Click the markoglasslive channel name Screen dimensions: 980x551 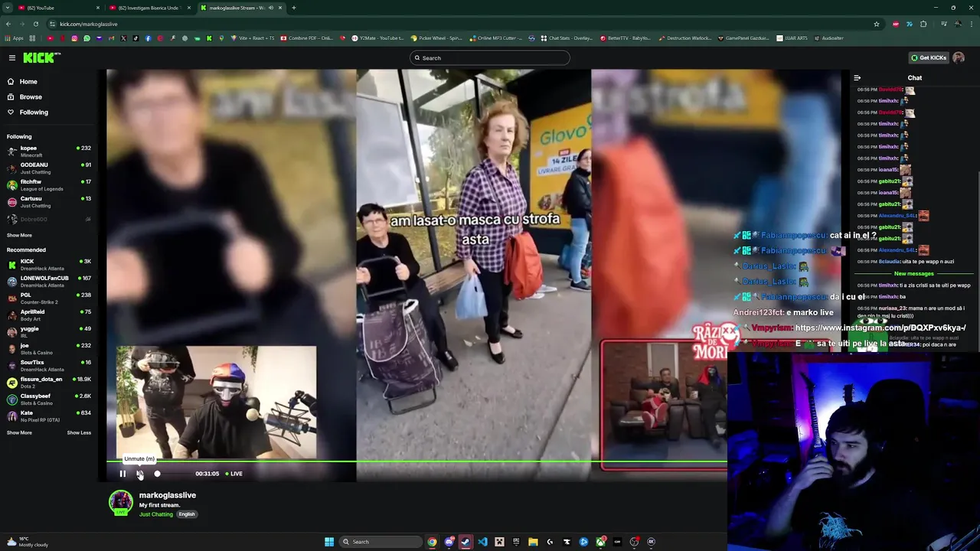(168, 495)
